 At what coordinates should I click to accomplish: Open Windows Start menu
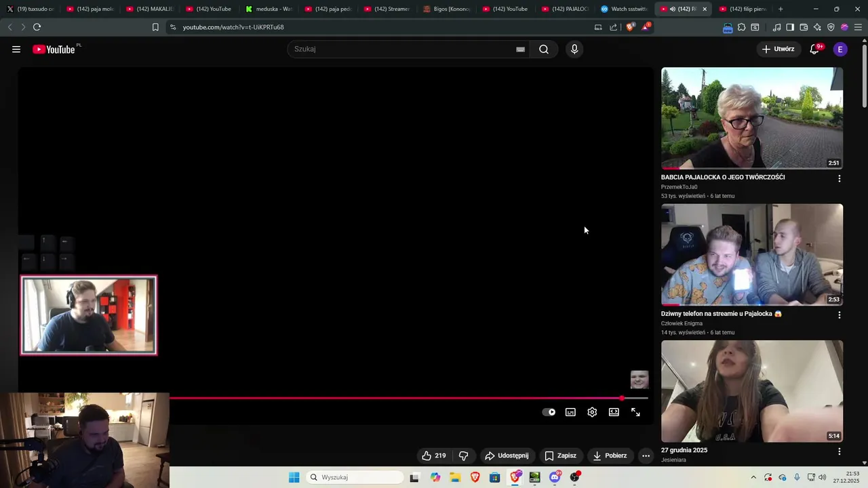click(294, 477)
